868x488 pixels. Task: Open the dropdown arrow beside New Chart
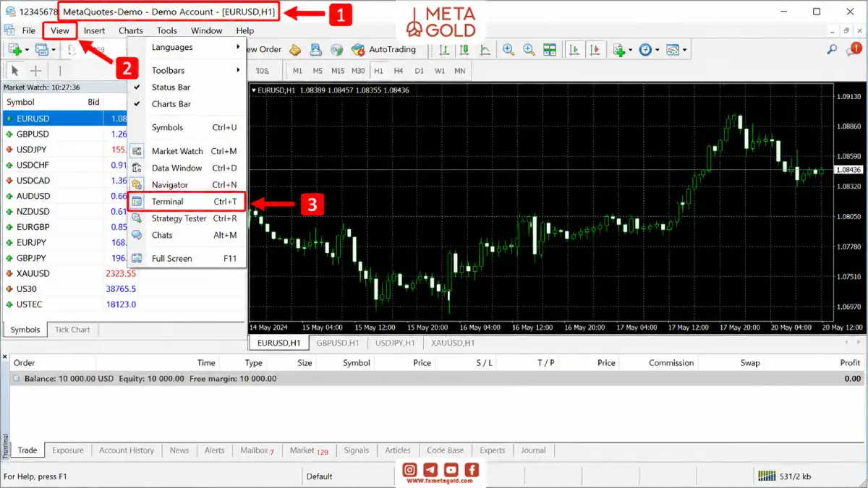[27, 50]
